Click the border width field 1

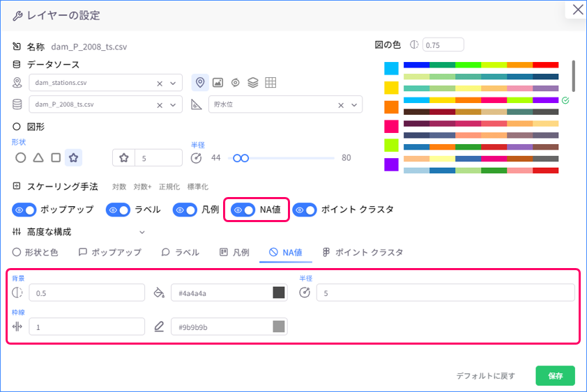(87, 327)
